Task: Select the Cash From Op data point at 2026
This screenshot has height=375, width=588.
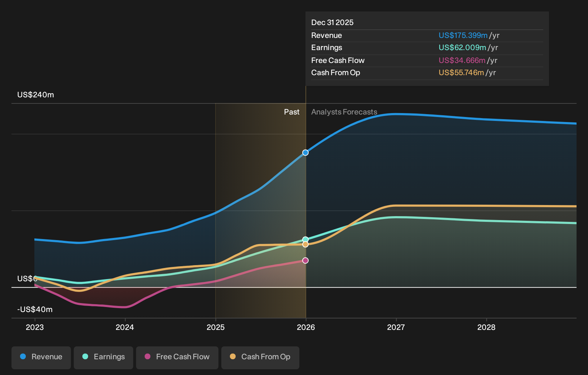Action: [x=305, y=244]
